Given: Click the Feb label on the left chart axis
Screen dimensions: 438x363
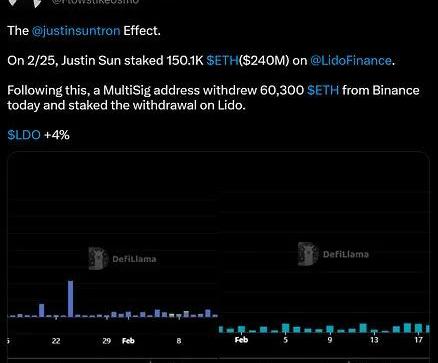Looking at the screenshot, I should pyautogui.click(x=128, y=341).
